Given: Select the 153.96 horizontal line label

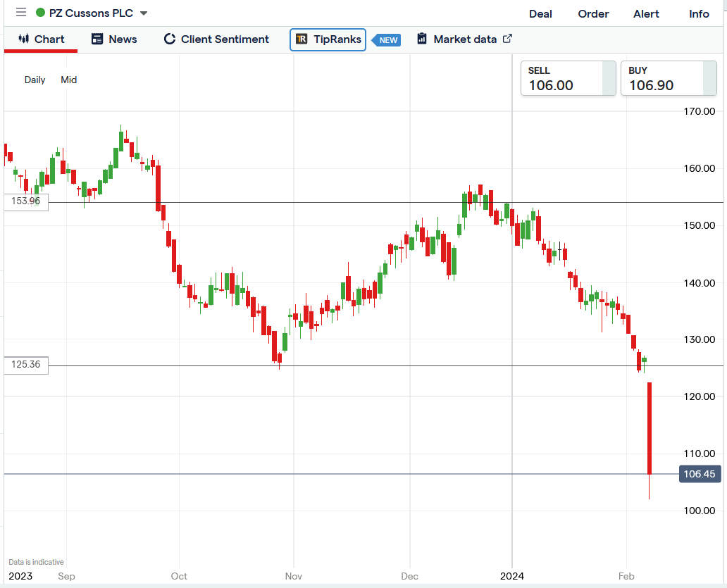Looking at the screenshot, I should coord(26,201).
